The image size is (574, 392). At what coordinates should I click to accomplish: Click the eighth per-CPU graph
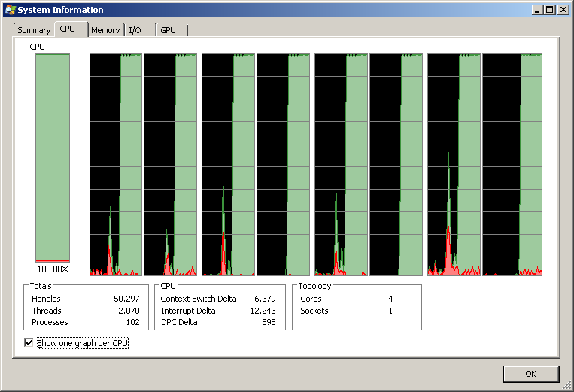(x=512, y=165)
